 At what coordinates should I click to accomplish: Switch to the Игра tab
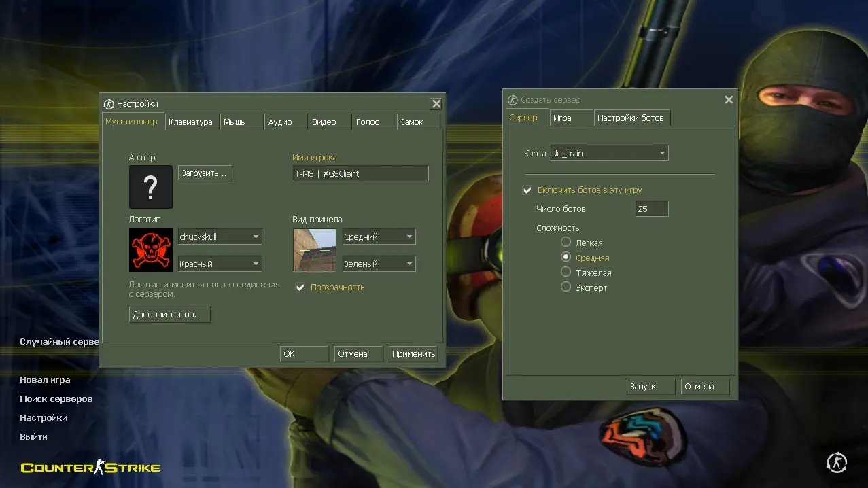(x=571, y=118)
